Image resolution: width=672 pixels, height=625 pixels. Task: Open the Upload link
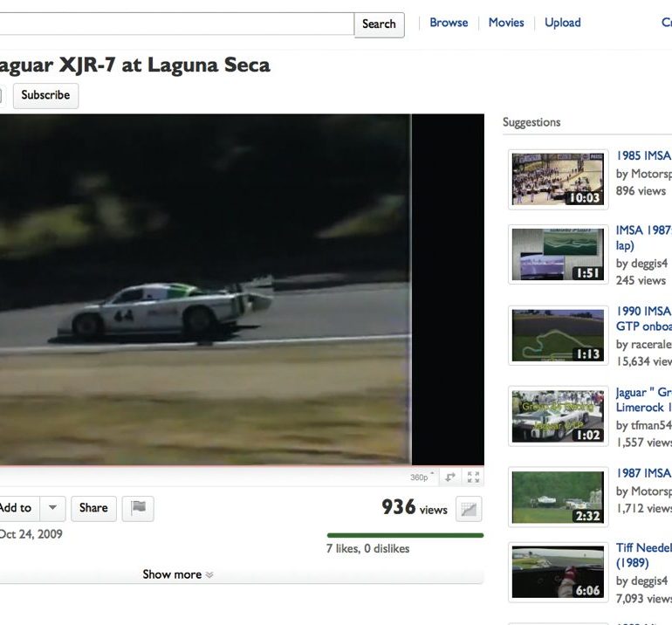(563, 23)
